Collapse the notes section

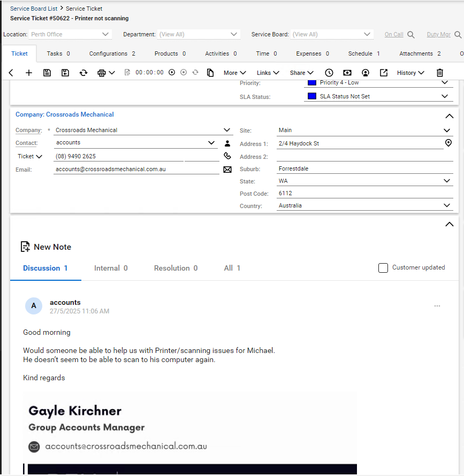coord(450,224)
